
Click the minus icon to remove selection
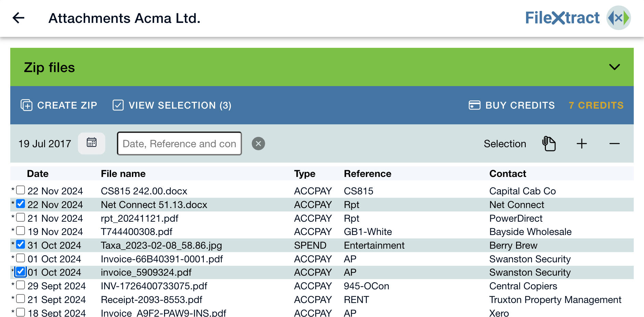(x=614, y=144)
